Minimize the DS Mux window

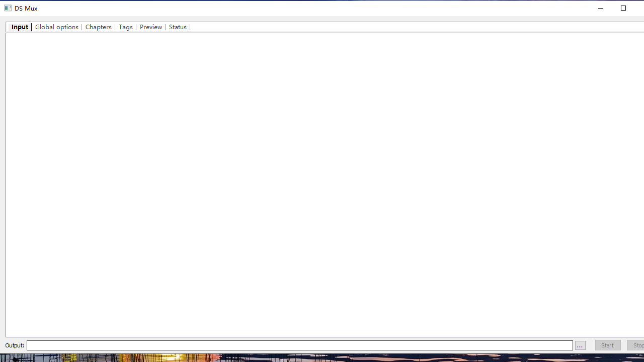coord(600,8)
